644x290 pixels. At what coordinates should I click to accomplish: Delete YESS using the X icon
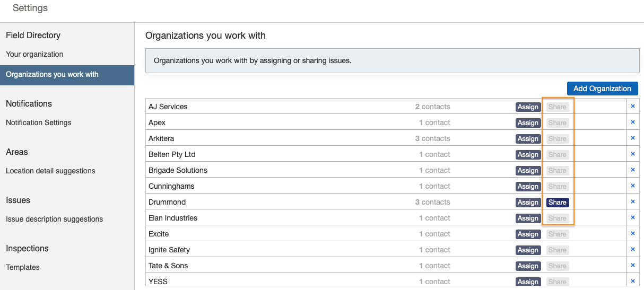click(632, 281)
